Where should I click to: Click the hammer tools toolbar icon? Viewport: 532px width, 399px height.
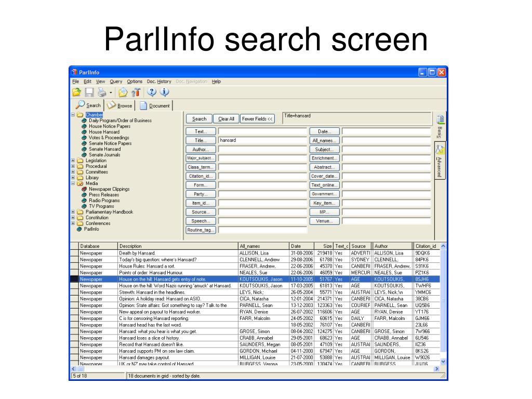click(x=136, y=92)
